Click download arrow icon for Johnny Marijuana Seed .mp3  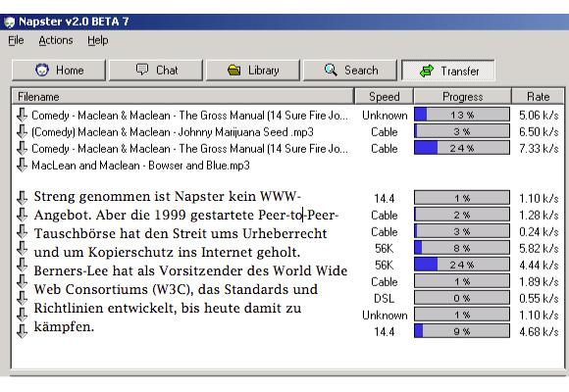coord(22,131)
